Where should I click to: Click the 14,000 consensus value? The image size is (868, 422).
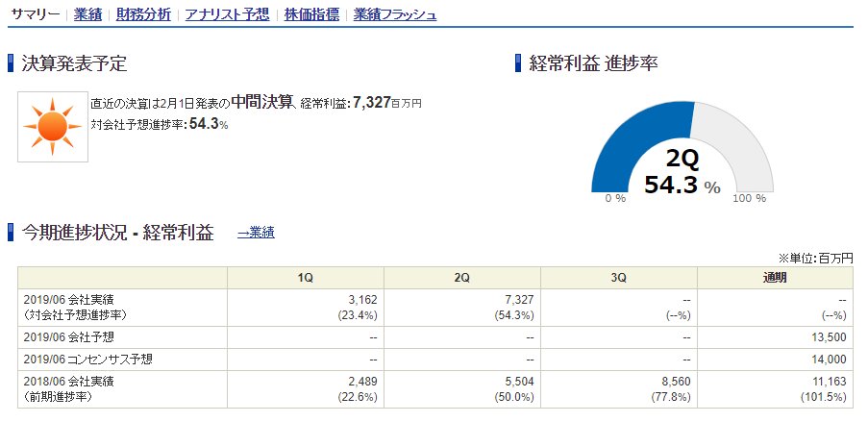[x=830, y=360]
